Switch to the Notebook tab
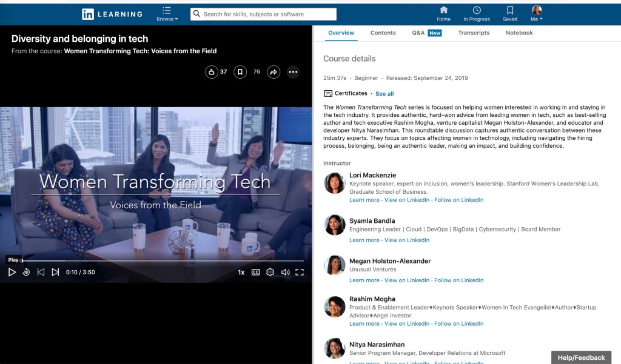The height and width of the screenshot is (364, 621). click(519, 33)
